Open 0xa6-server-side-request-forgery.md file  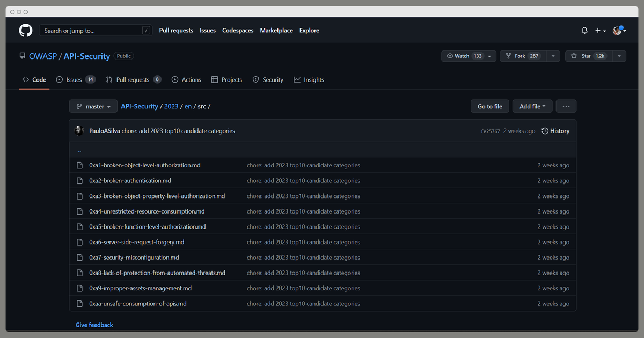point(136,242)
